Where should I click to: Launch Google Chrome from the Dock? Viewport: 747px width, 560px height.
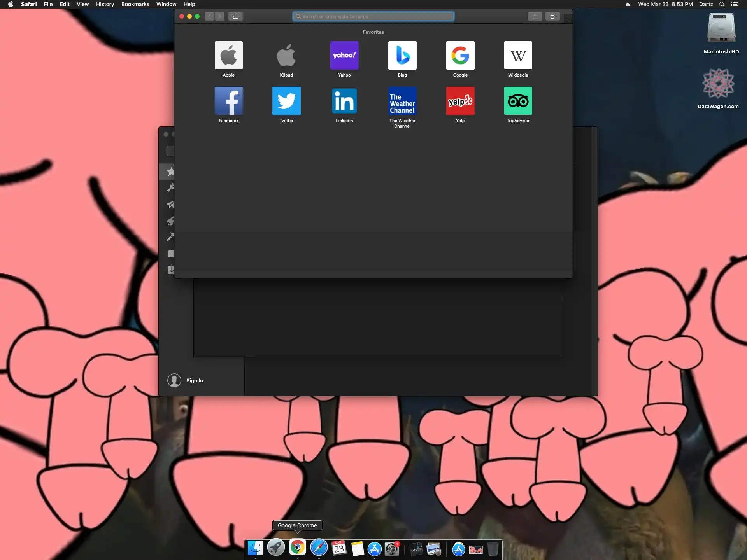pos(297,548)
